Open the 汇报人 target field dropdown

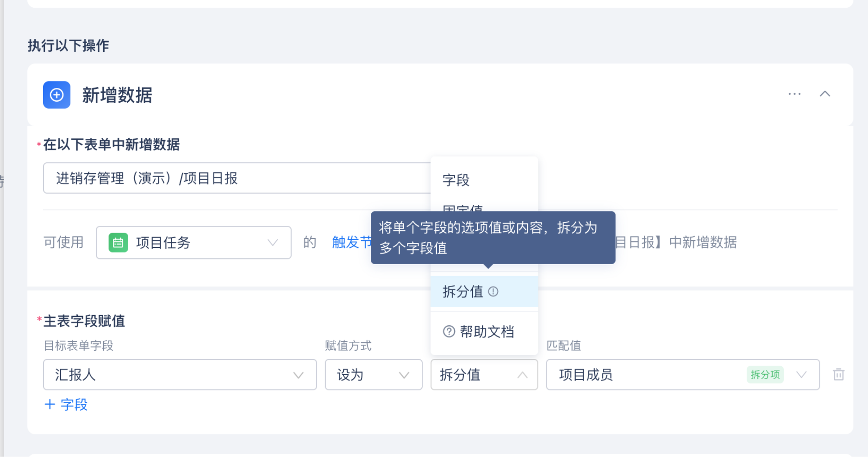click(180, 375)
